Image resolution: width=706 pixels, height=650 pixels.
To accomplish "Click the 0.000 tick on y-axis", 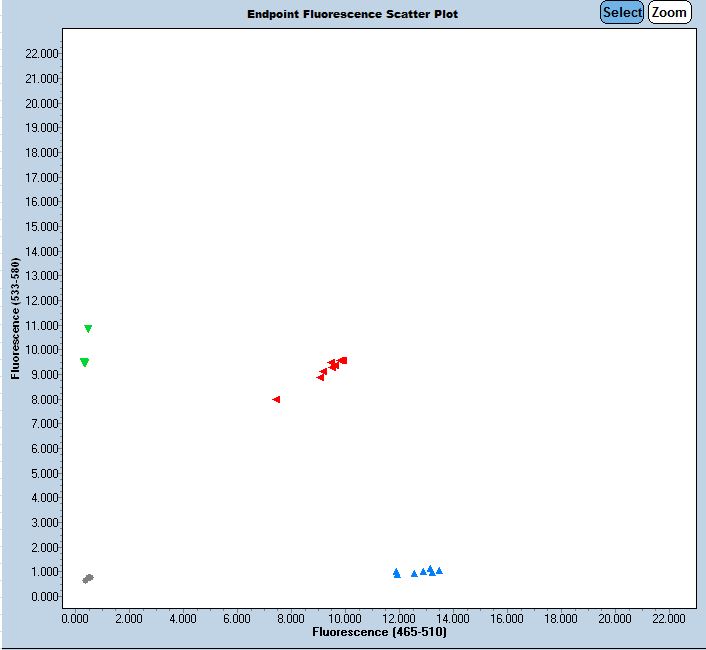I will (x=46, y=597).
